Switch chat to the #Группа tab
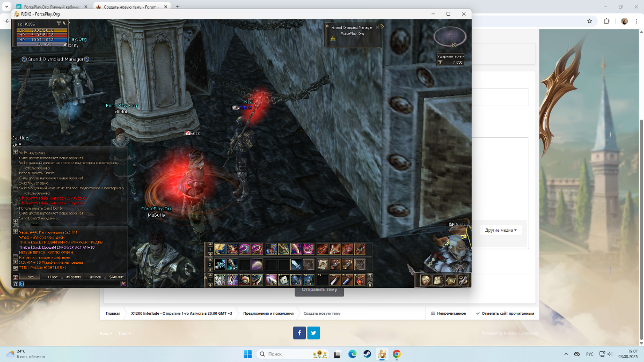 [x=74, y=277]
